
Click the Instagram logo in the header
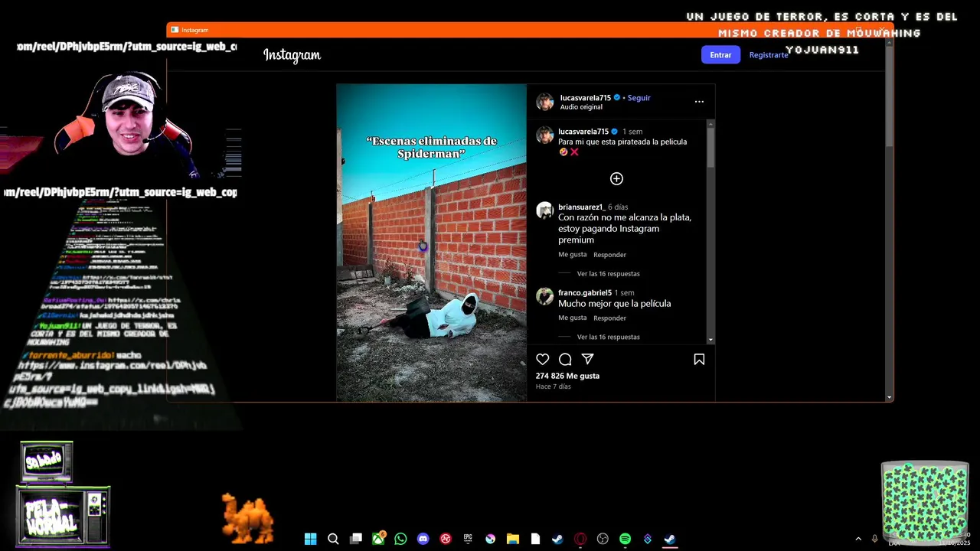click(292, 55)
